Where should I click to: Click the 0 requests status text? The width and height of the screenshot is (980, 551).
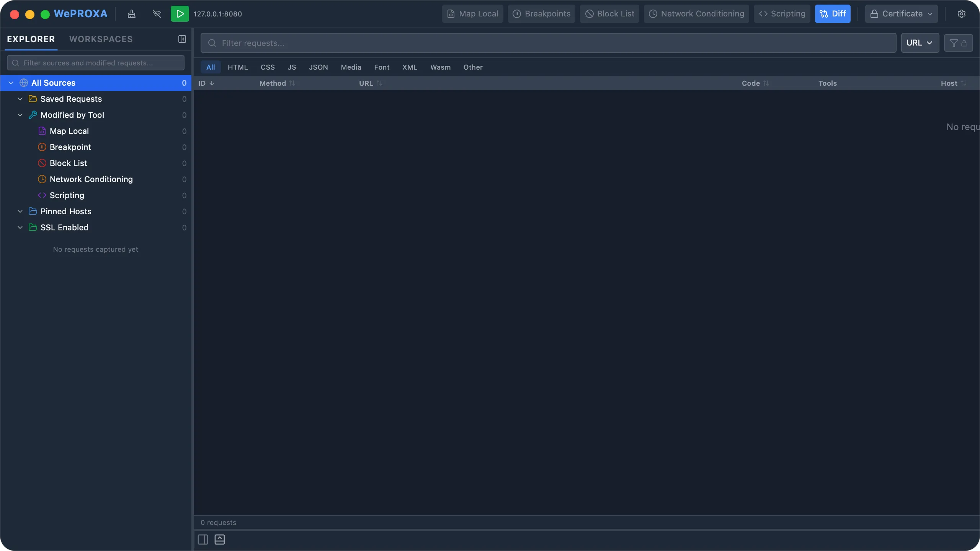click(x=218, y=522)
